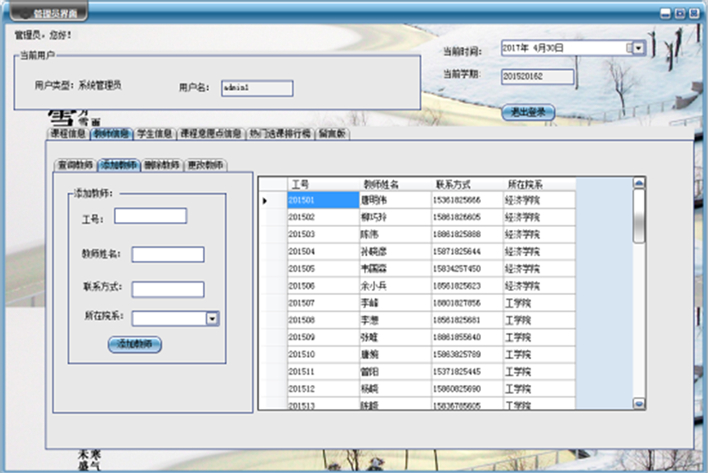Click the 工号 input field

[x=150, y=216]
